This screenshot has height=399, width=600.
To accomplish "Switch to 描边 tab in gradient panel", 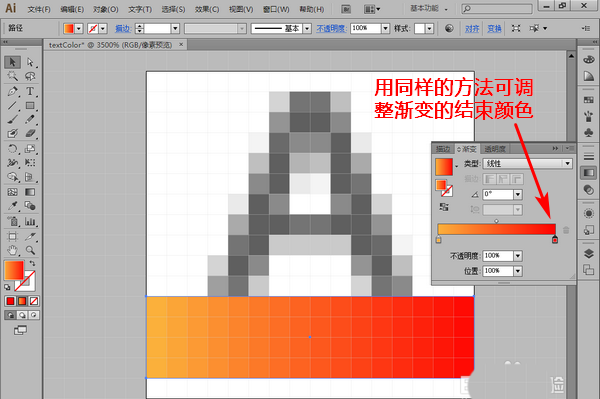I will click(x=443, y=149).
